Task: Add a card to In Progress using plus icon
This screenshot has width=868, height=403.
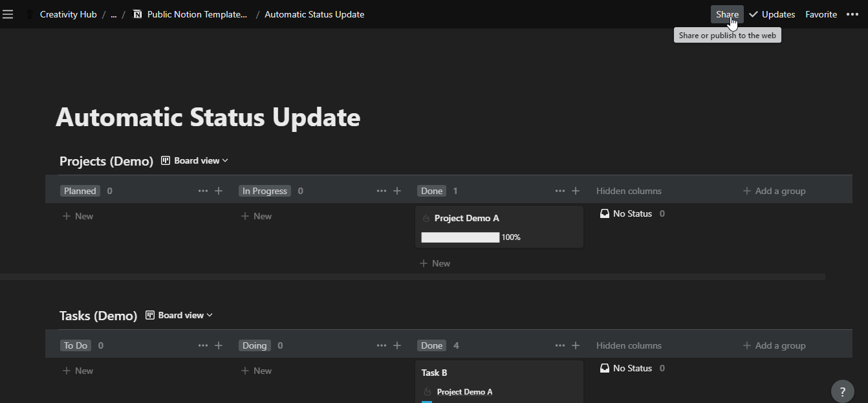Action: click(x=397, y=191)
